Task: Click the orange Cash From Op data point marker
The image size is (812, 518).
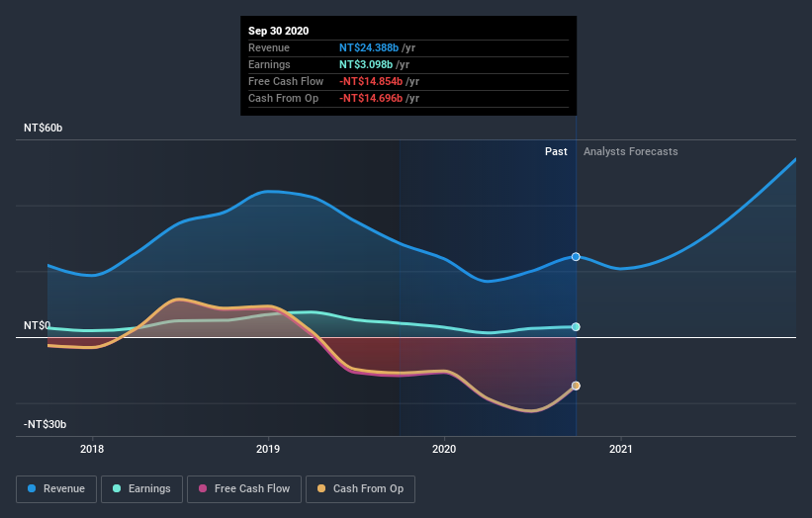Action: (576, 386)
